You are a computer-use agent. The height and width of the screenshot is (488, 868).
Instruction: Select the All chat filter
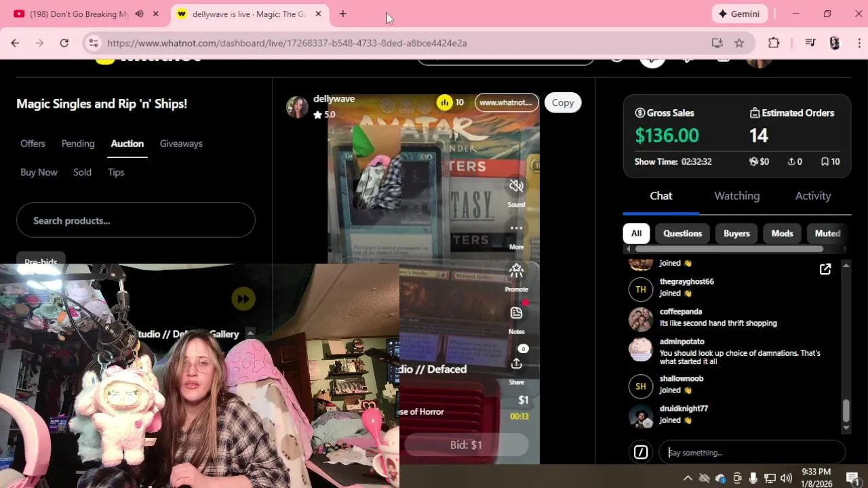point(636,233)
